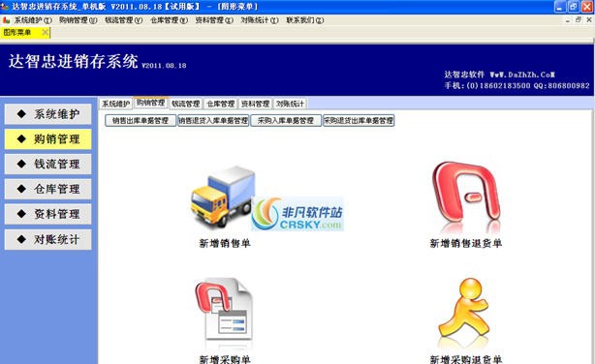Click the 采购退货出库单据管理 button

pyautogui.click(x=359, y=121)
